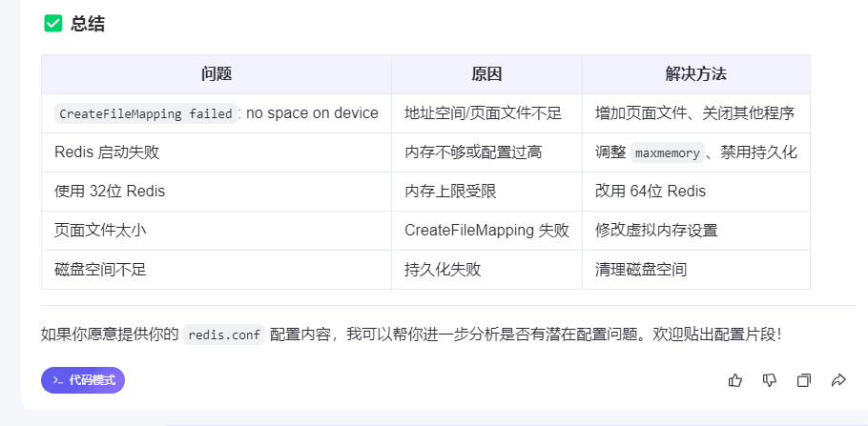Click the 原因 column header
The image size is (868, 426).
(x=486, y=74)
